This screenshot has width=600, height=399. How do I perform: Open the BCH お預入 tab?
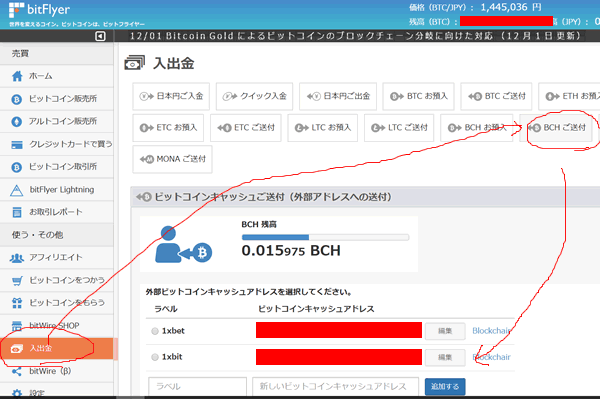point(476,128)
